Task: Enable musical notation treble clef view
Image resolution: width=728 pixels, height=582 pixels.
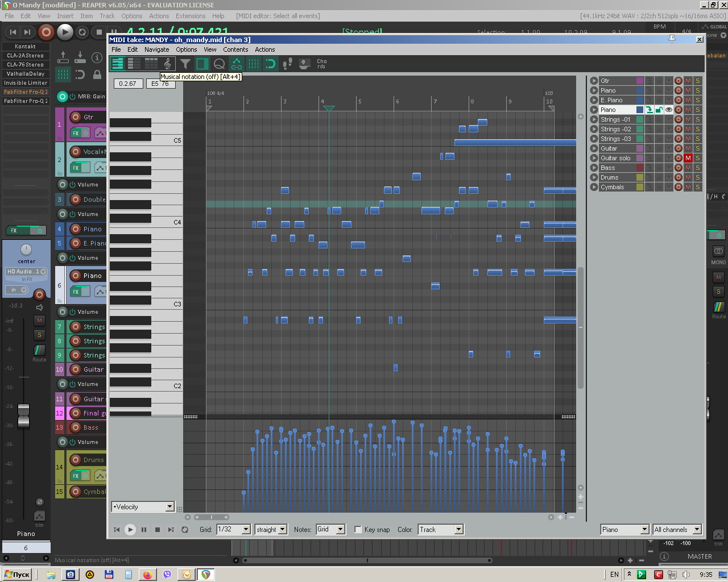Action: (x=167, y=64)
